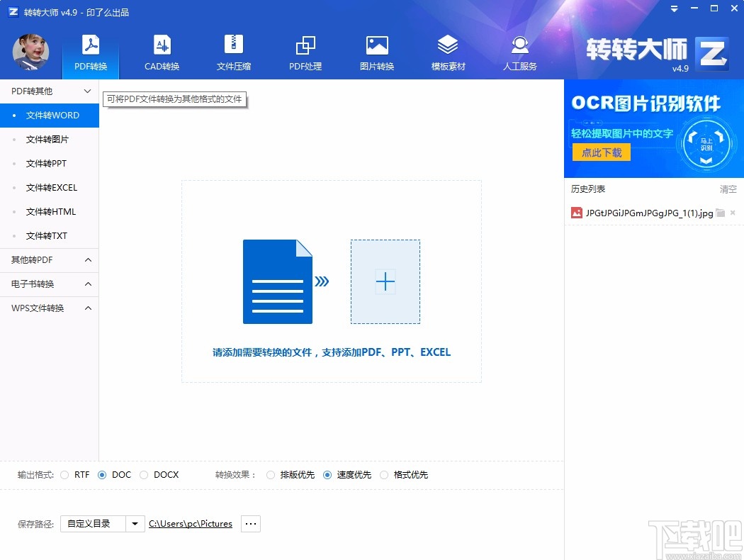The width and height of the screenshot is (744, 560).
Task: Switch to 文件转EXCEL conversion
Action: (x=50, y=187)
